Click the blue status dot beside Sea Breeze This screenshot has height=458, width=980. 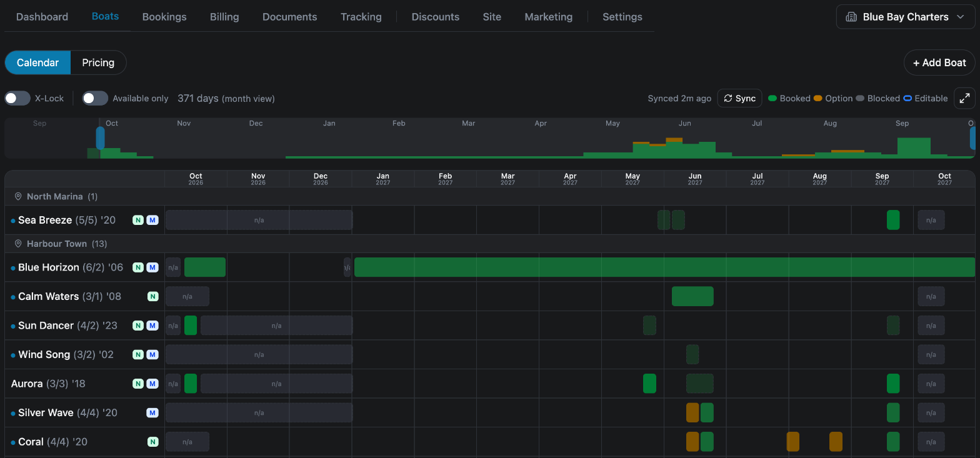coord(13,221)
